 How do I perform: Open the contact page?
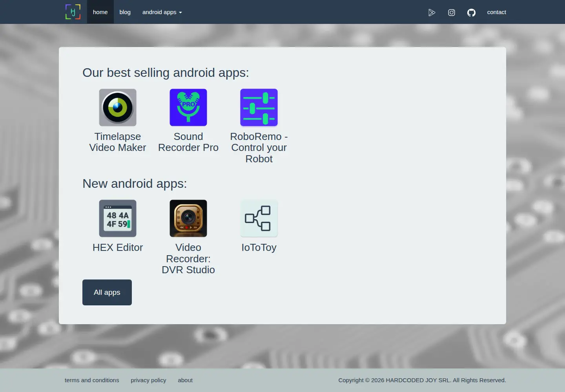click(496, 12)
